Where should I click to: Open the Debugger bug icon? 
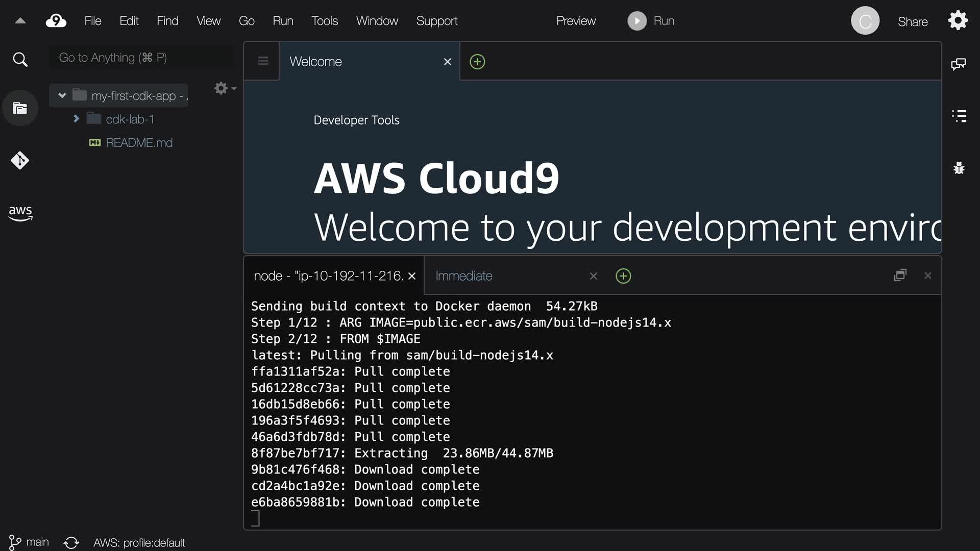[959, 168]
